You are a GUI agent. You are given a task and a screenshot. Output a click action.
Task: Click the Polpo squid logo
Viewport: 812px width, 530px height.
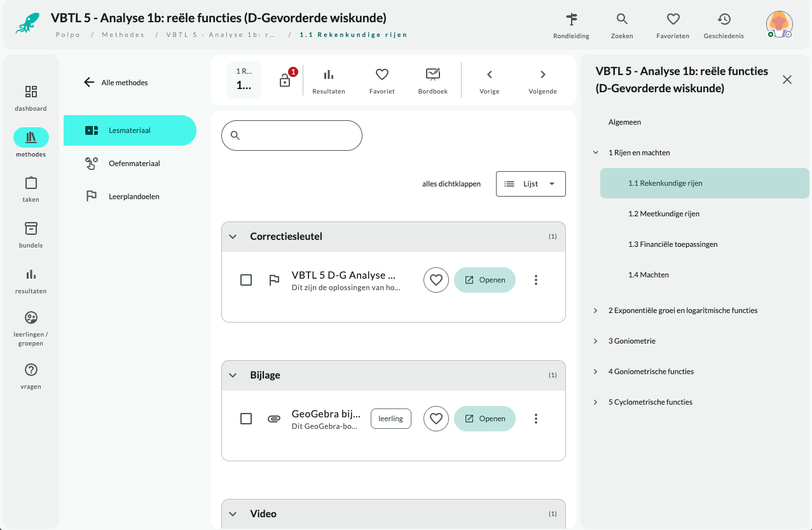28,24
